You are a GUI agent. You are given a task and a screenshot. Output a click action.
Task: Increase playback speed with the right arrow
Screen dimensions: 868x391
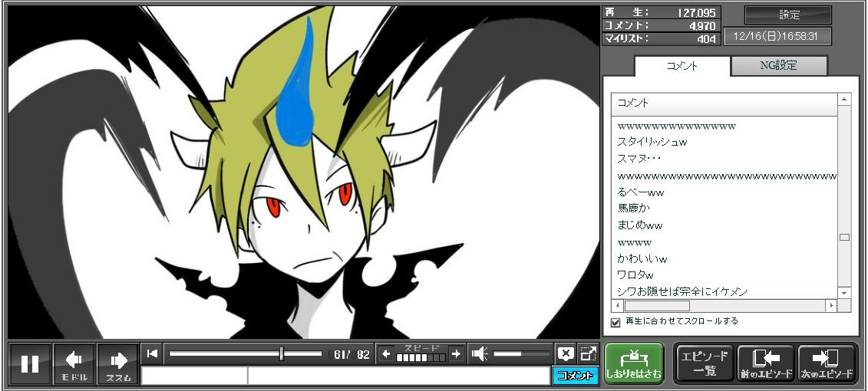pyautogui.click(x=456, y=353)
